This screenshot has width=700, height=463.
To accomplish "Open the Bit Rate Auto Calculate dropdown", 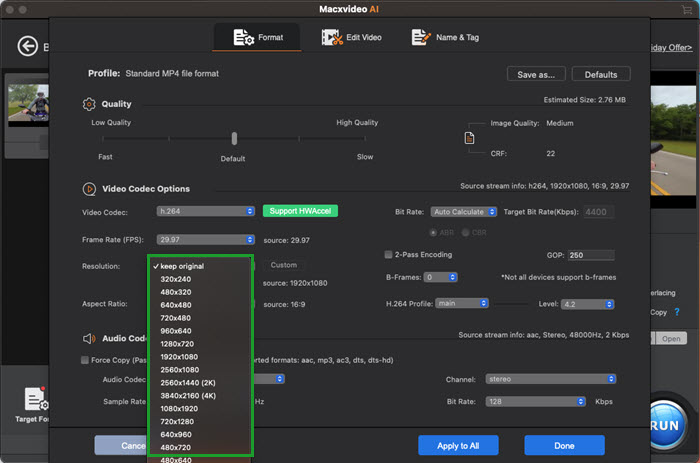I will [x=463, y=212].
